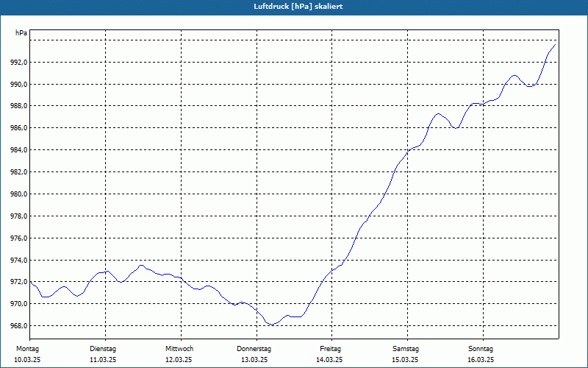Click the 12.03.25 date label
Screen dimensions: 588x368
pyautogui.click(x=179, y=360)
